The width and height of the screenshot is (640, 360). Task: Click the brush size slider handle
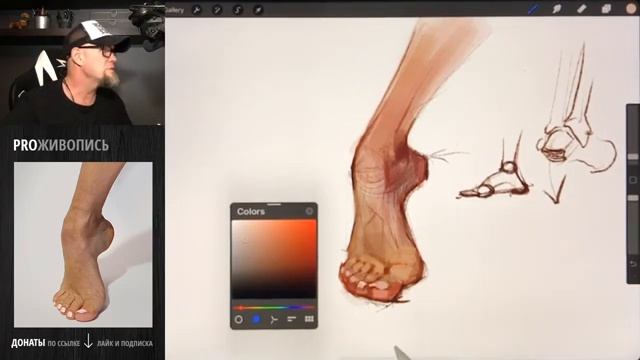click(x=633, y=157)
